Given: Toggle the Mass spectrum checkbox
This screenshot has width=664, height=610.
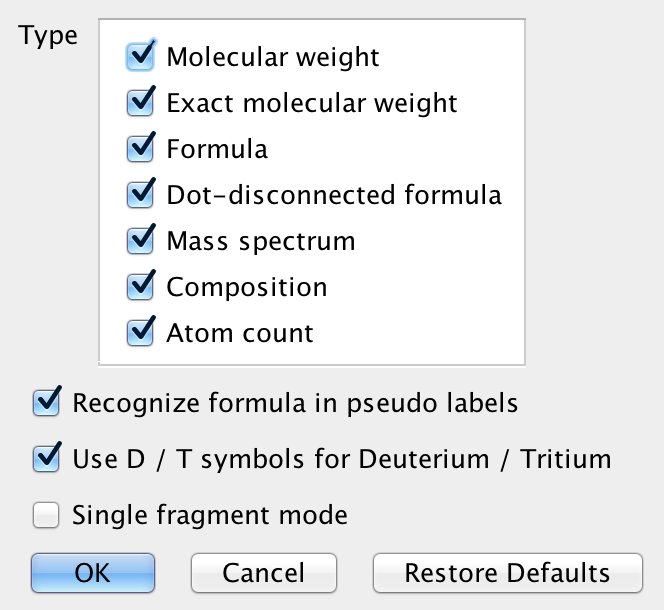Looking at the screenshot, I should point(141,241).
